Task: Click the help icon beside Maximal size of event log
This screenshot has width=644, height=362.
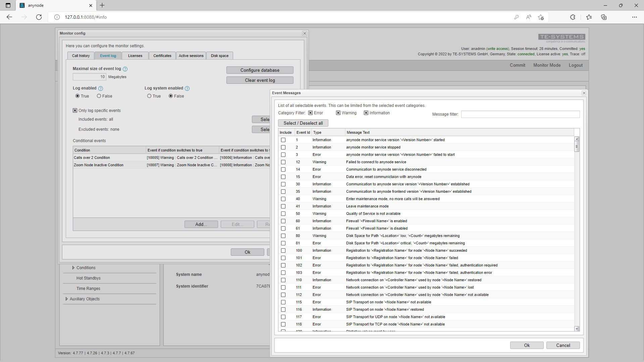Action: (x=125, y=69)
